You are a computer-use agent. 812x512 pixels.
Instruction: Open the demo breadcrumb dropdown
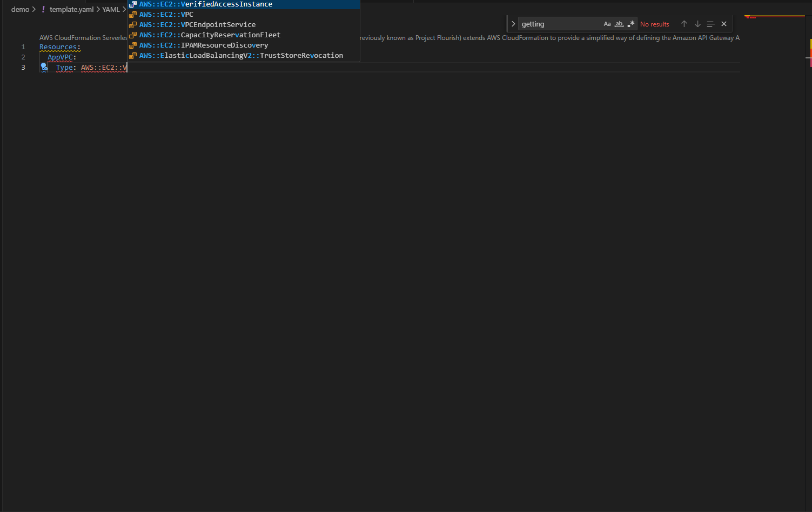click(x=21, y=9)
